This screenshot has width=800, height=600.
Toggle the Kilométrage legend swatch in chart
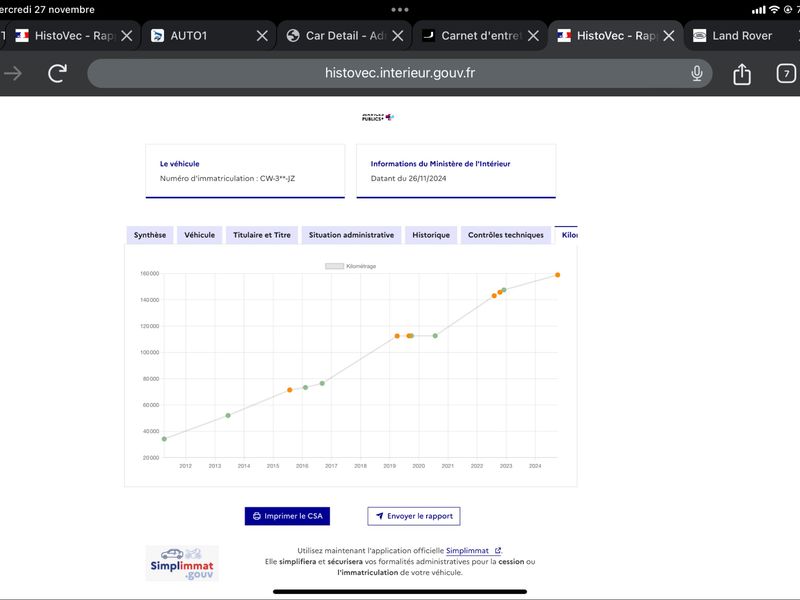click(335, 266)
